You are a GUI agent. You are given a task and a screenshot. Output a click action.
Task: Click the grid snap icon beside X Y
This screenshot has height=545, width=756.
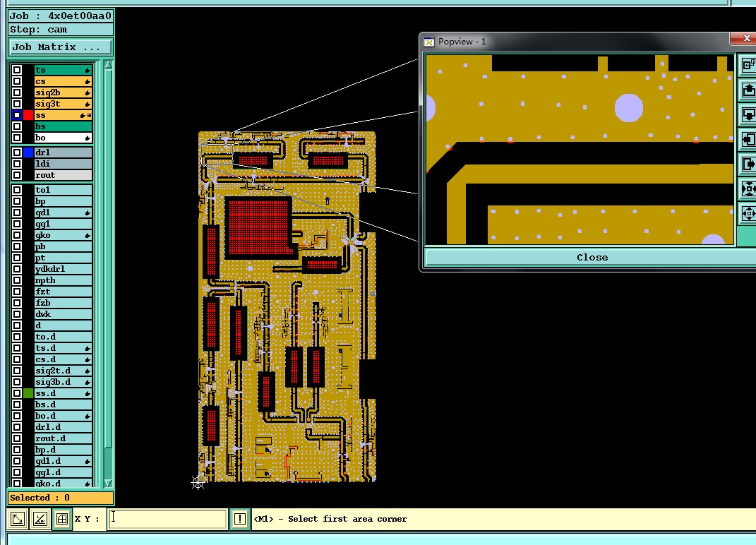61,519
